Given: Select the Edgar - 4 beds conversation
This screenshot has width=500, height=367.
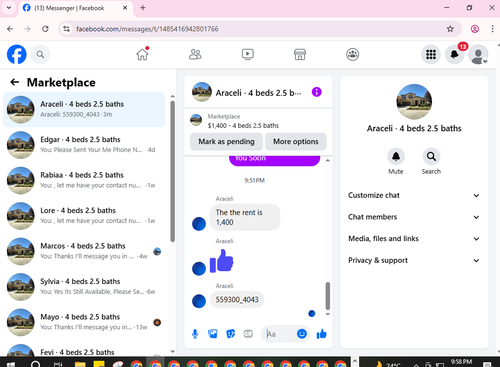Looking at the screenshot, I should 84,145.
